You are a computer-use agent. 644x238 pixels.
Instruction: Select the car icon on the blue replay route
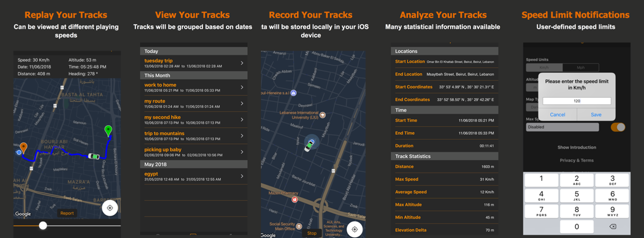93,156
